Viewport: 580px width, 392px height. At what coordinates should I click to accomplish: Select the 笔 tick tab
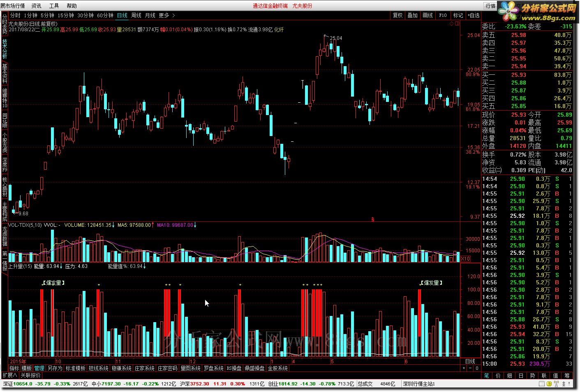[x=487, y=376]
